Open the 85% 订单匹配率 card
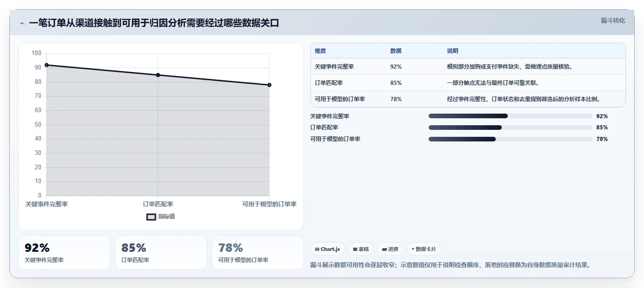644x288 pixels. [x=161, y=252]
